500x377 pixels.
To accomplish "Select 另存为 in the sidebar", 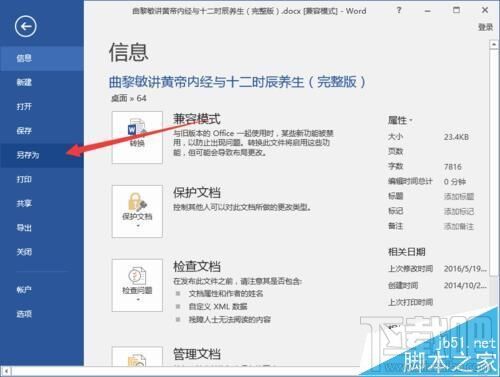I will point(42,155).
